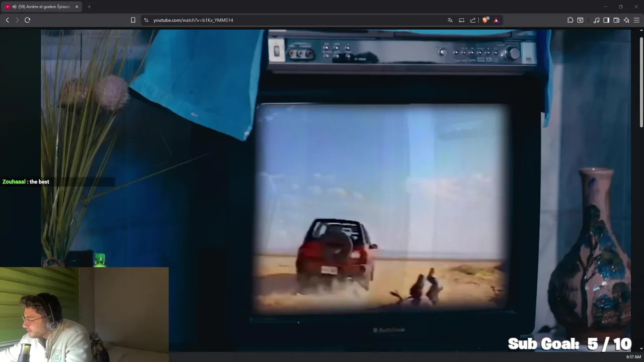Click the 6:57 AM system clock
644x362 pixels.
[633, 357]
